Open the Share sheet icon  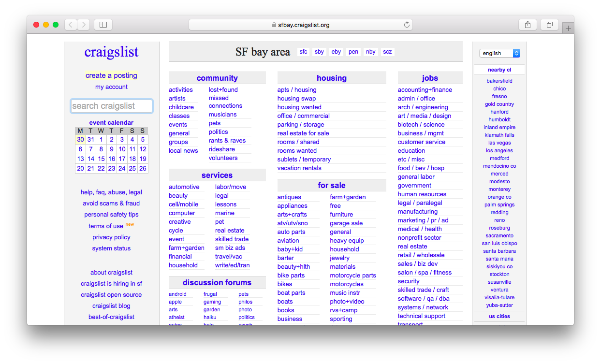click(x=528, y=25)
